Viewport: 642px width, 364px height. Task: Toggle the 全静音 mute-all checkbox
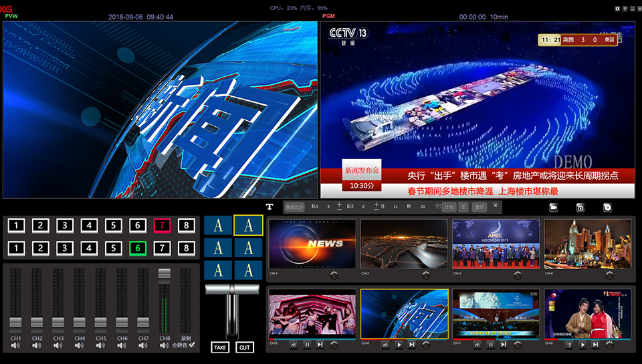point(193,345)
